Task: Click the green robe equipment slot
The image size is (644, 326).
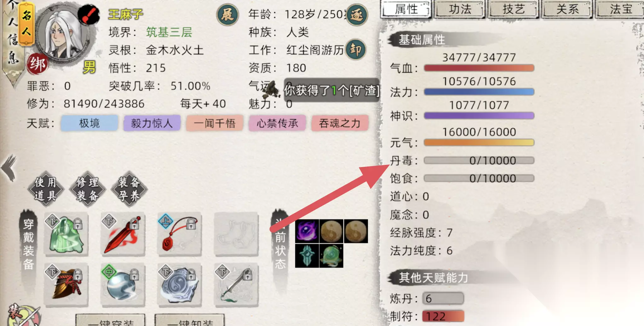Action: (66, 234)
